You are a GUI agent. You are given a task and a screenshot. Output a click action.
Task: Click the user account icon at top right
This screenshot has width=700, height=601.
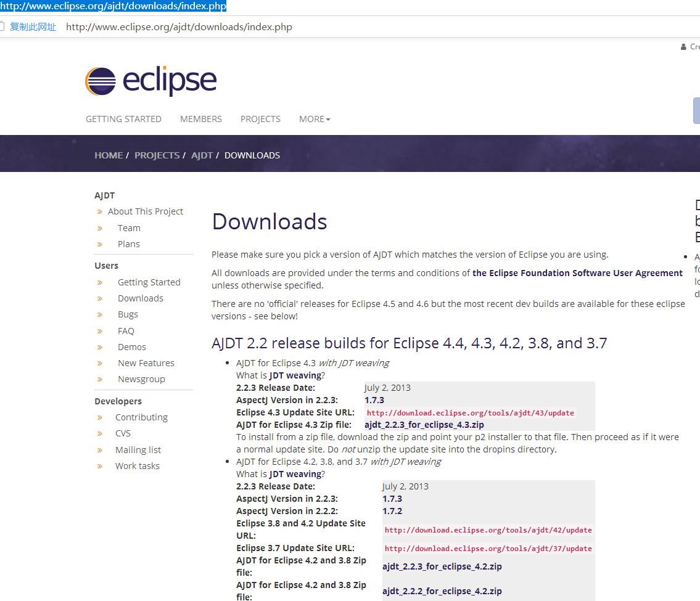pyautogui.click(x=683, y=47)
